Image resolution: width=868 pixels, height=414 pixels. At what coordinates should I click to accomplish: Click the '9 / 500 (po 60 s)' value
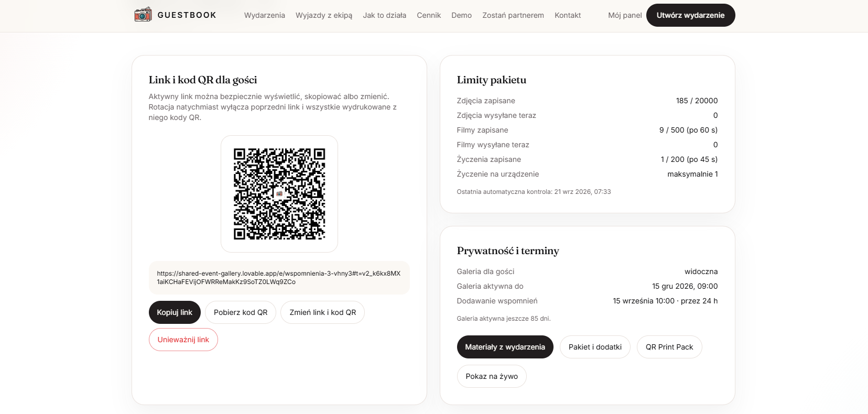pos(689,130)
